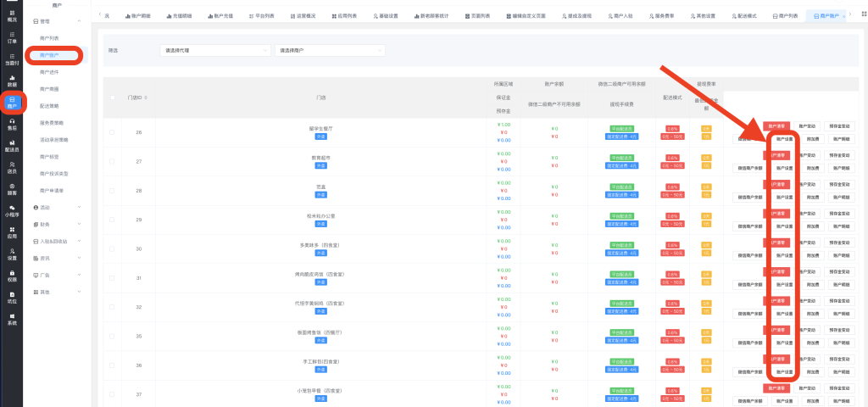
Task: Click the 应用 grid icon in sidebar
Action: 12,232
